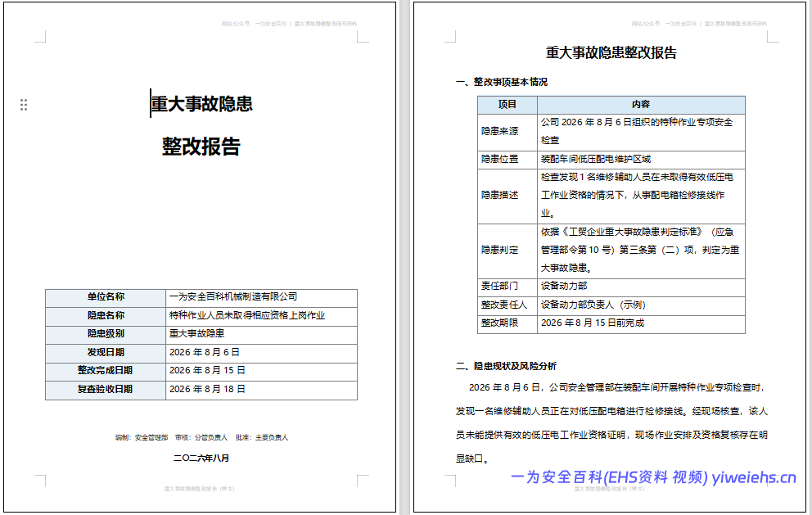
Task: Click the page-two heading '重大事故隐患整改报告'
Action: [611, 53]
